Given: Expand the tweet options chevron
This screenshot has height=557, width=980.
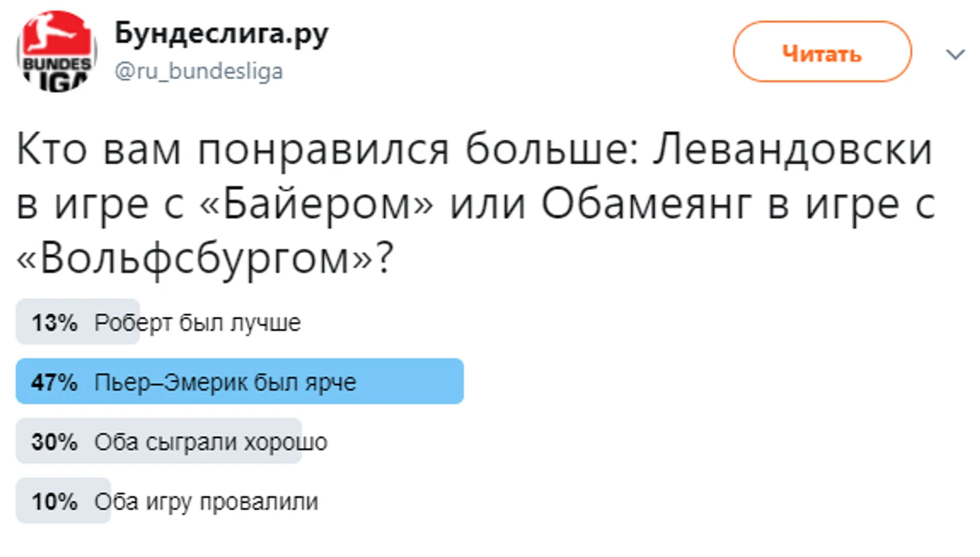Looking at the screenshot, I should (x=955, y=54).
